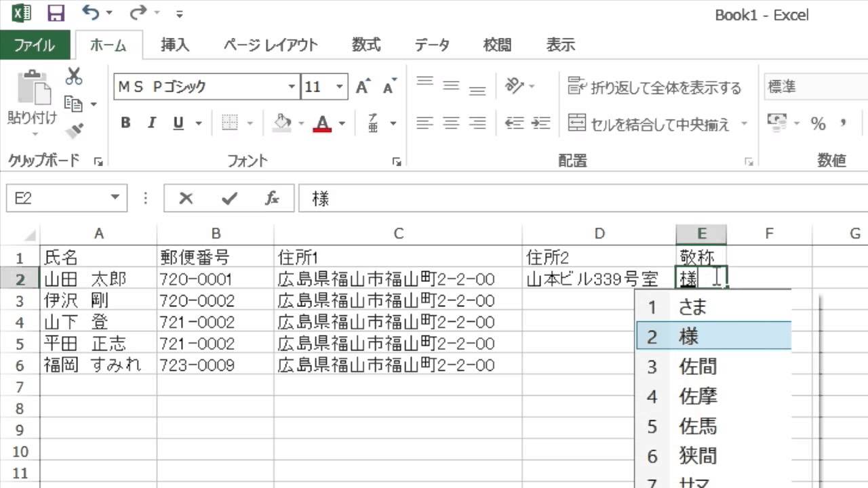The height and width of the screenshot is (488, 868).
Task: Click the Orientation text angle icon
Action: [515, 86]
